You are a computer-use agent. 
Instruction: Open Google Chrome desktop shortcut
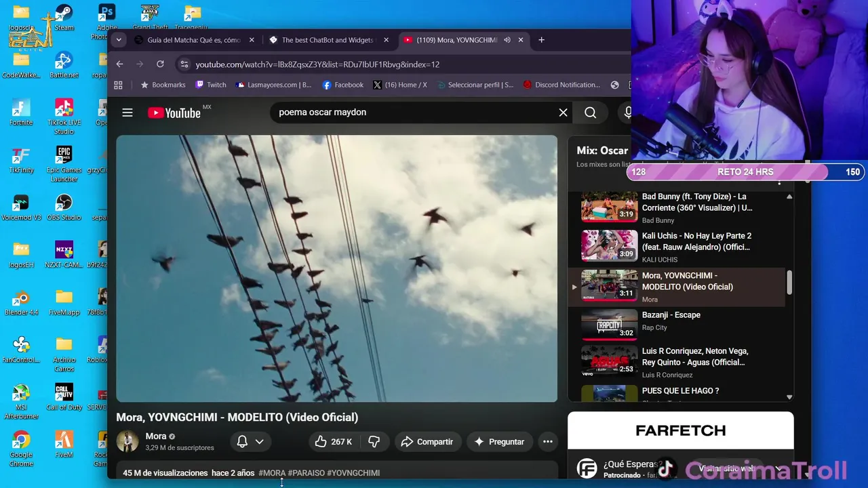coord(21,449)
